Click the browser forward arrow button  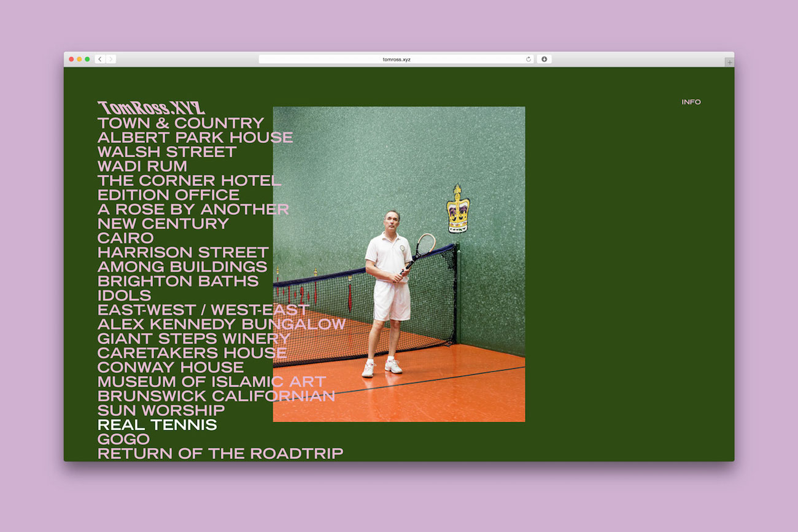tap(110, 60)
